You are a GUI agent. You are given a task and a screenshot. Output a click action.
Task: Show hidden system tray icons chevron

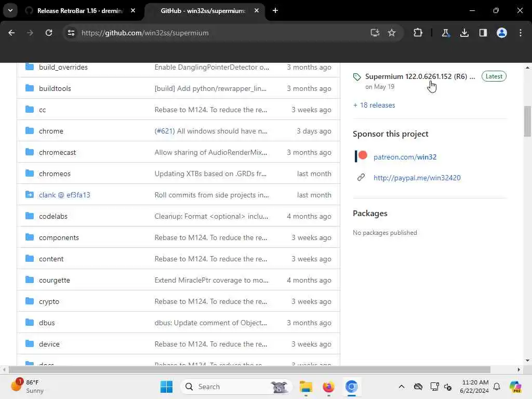pyautogui.click(x=402, y=387)
